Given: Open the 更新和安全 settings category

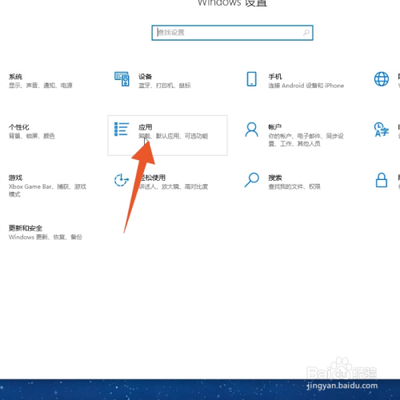Looking at the screenshot, I should click(45, 232).
